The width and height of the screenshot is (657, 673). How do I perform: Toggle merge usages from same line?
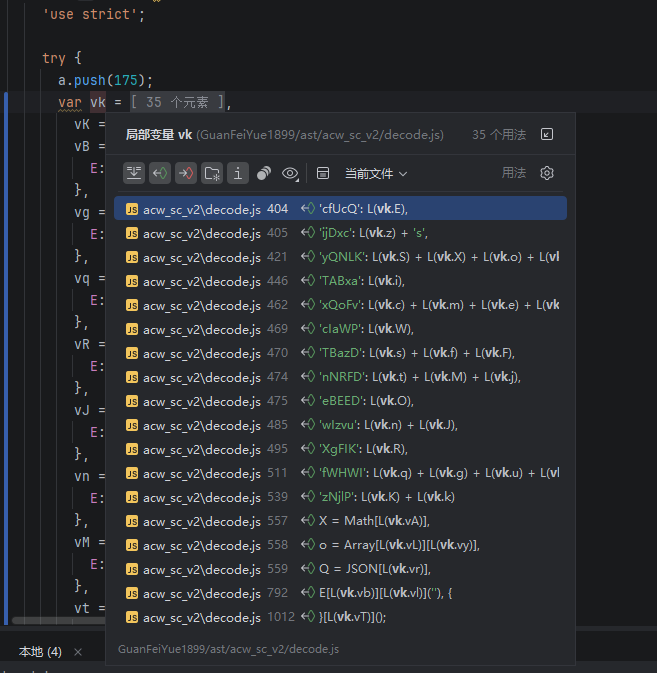(x=134, y=173)
